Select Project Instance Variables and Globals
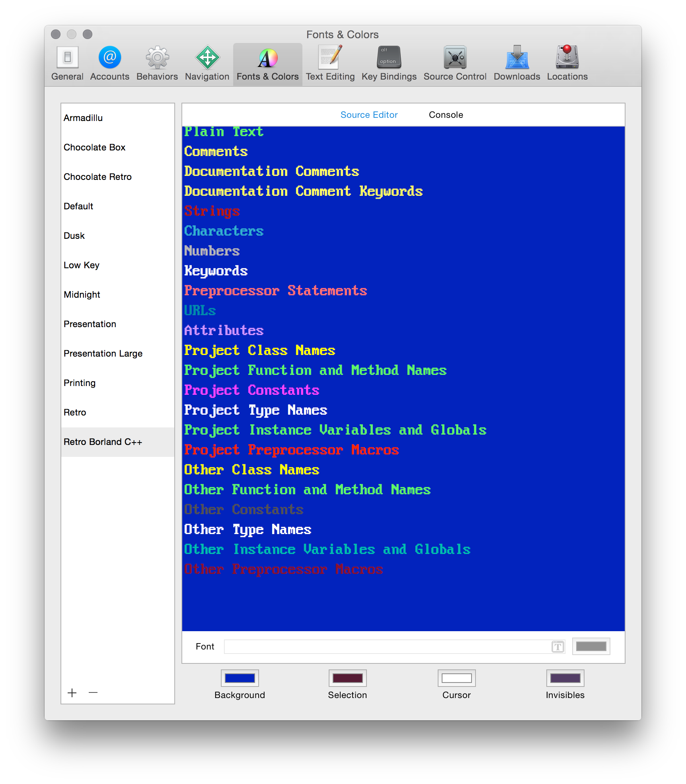This screenshot has width=686, height=784. (403, 430)
